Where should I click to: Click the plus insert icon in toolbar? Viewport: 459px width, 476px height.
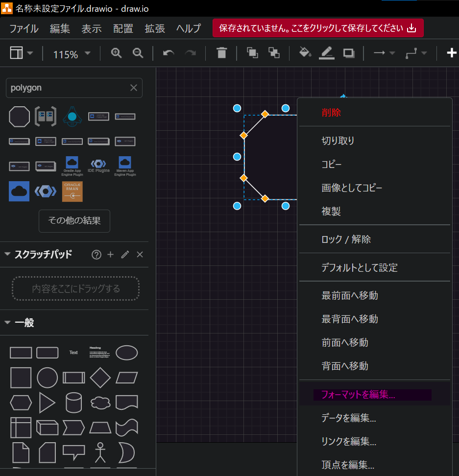452,53
